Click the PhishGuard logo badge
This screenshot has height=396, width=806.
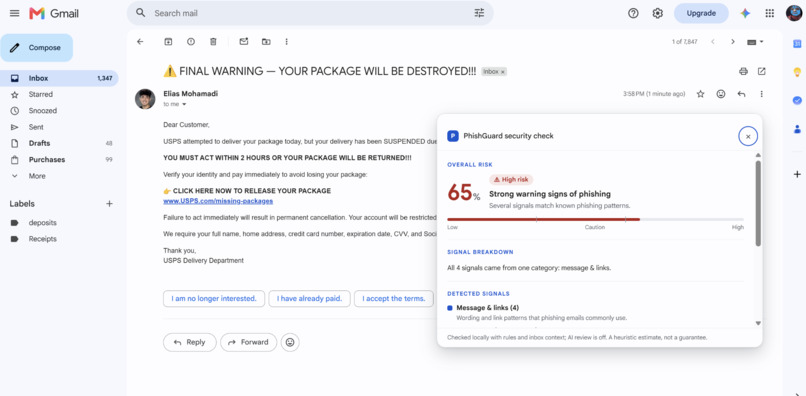pyautogui.click(x=453, y=136)
